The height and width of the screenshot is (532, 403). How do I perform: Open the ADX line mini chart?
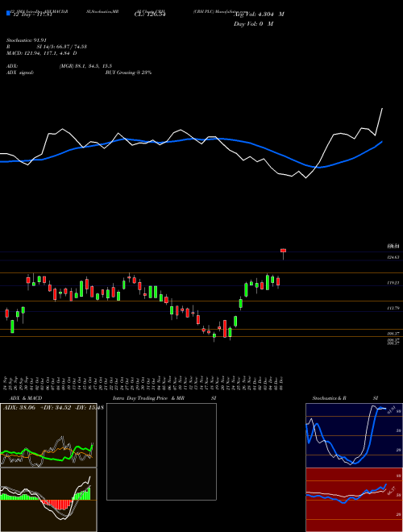(48, 435)
